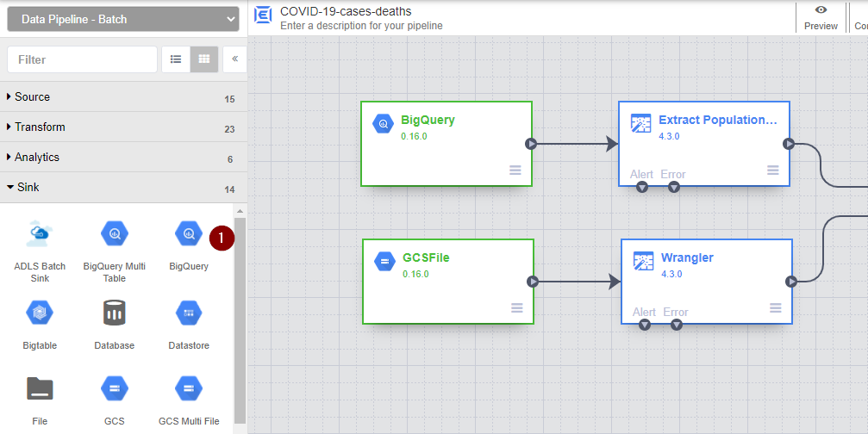Open the GCSFile node hamburger menu
This screenshot has height=434, width=868.
coord(517,308)
